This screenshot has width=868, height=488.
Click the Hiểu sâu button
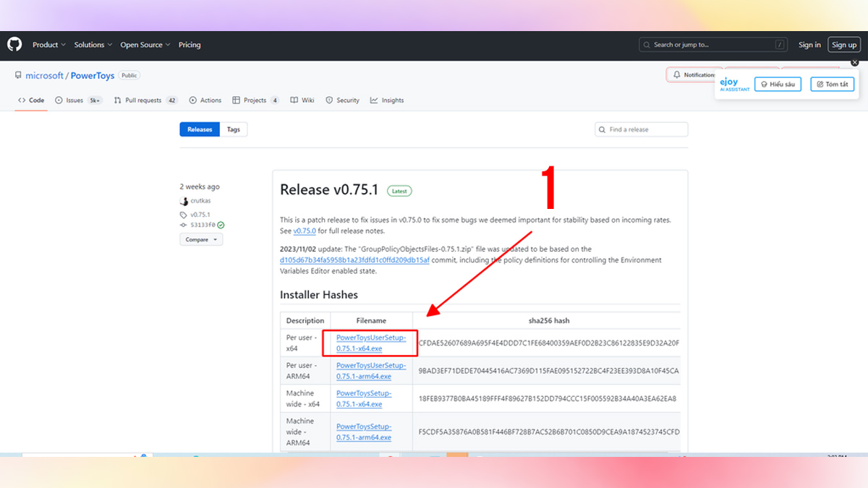click(x=777, y=85)
